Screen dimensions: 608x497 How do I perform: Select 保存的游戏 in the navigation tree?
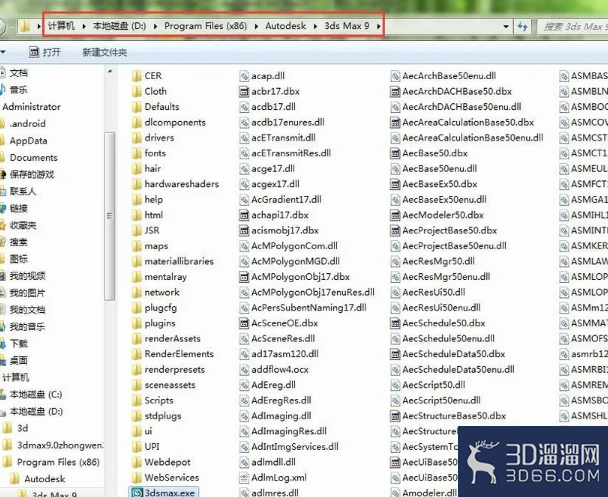32,174
